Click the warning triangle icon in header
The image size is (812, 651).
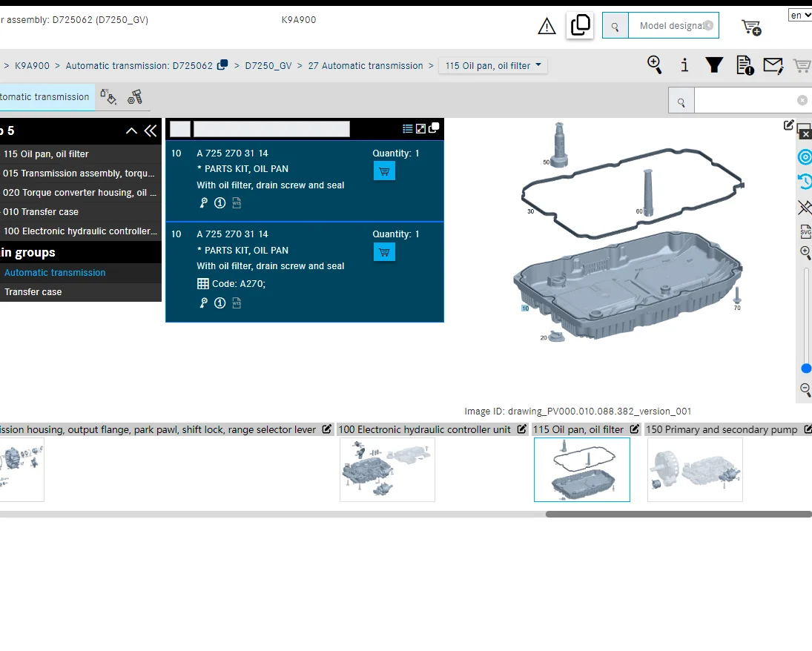[x=547, y=26]
